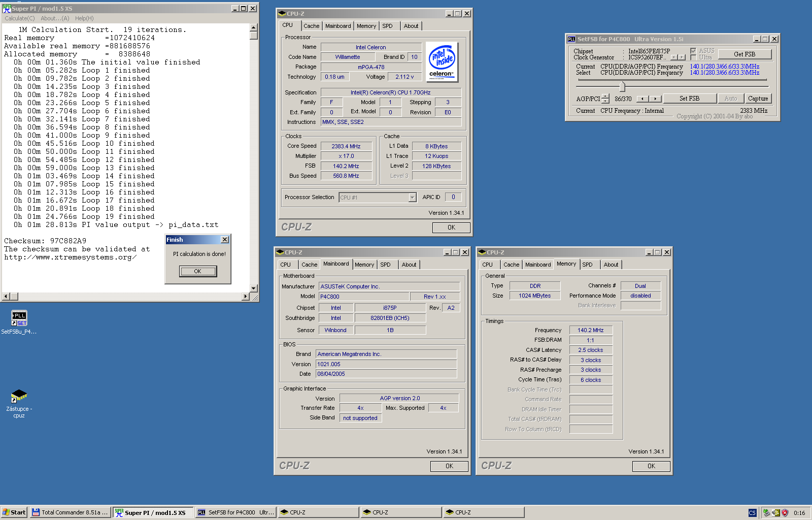Open the NVIDIA tray icon
The height and width of the screenshot is (520, 812).
point(775,513)
